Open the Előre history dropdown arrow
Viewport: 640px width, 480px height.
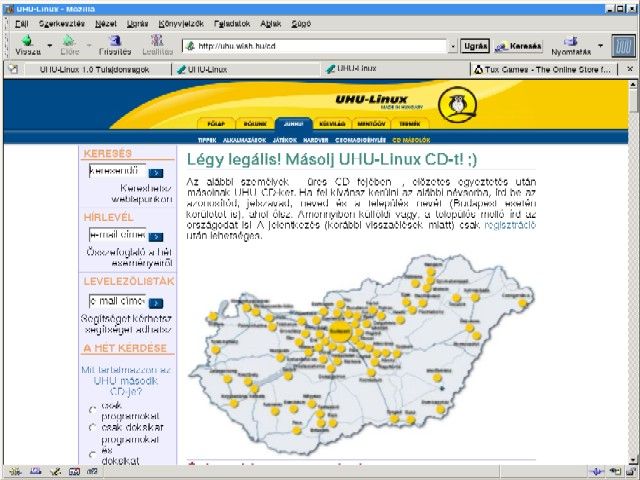pos(89,45)
